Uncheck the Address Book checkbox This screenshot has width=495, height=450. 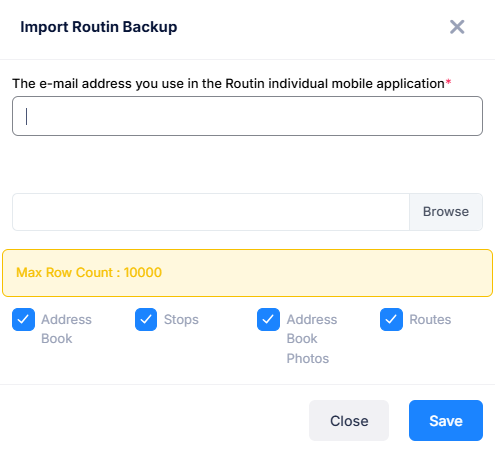coord(23,319)
